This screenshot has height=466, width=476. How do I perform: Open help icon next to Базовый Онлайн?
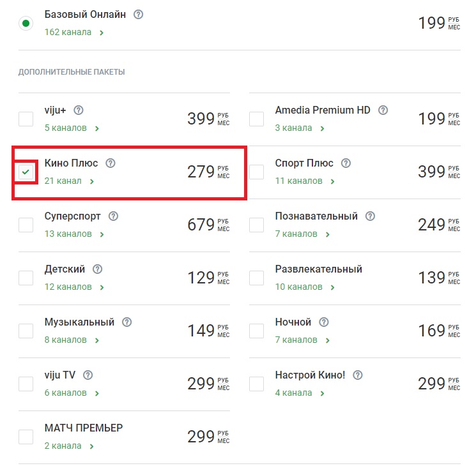139,14
